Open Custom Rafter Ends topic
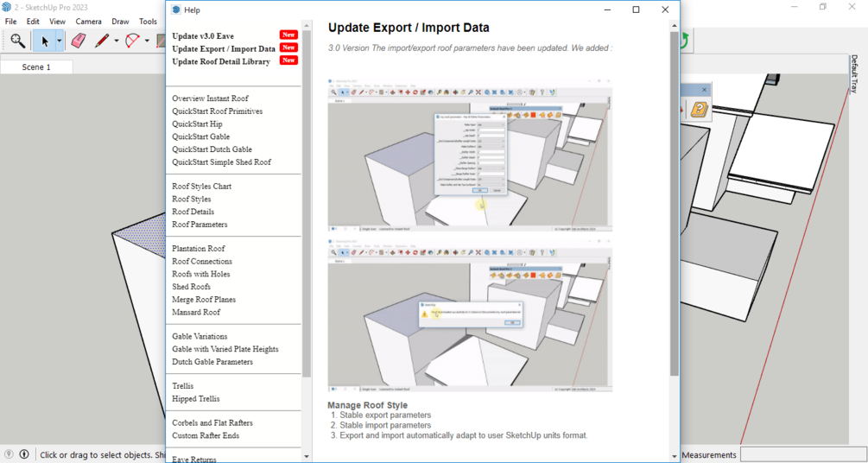This screenshot has width=868, height=463. (x=206, y=436)
